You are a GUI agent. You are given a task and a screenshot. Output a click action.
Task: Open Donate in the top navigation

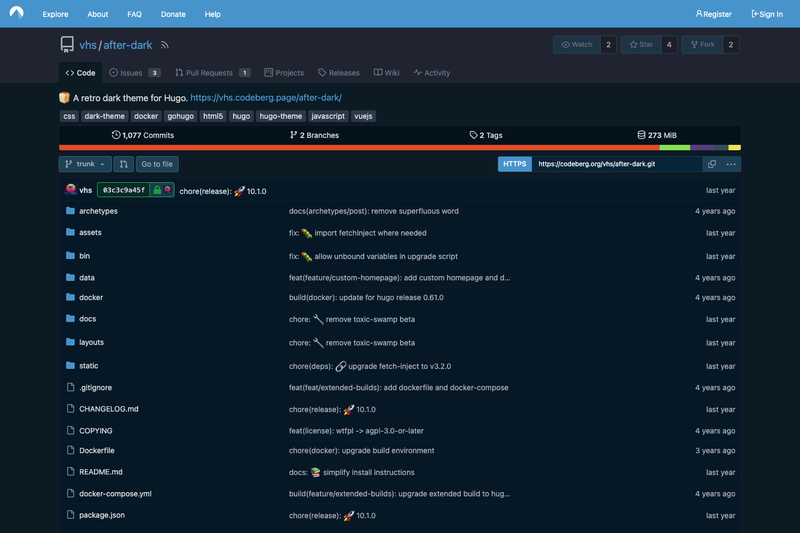tap(173, 14)
